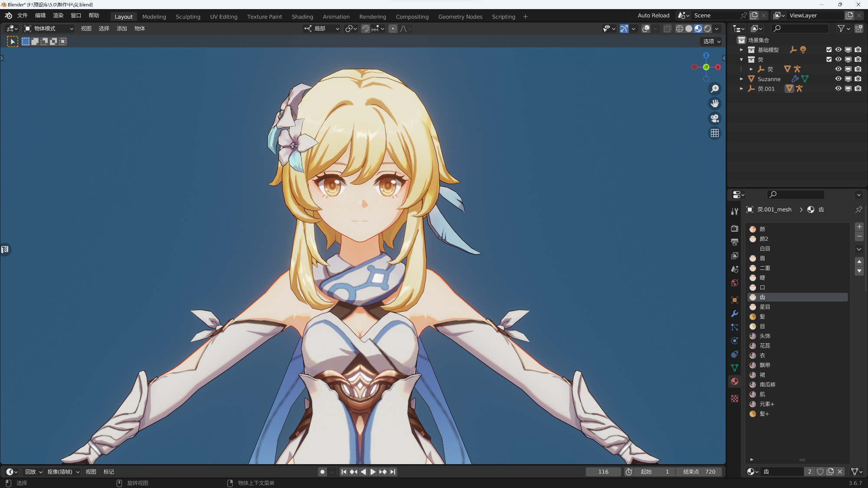Open World properties tab icon
The height and width of the screenshot is (488, 868).
coord(734,283)
